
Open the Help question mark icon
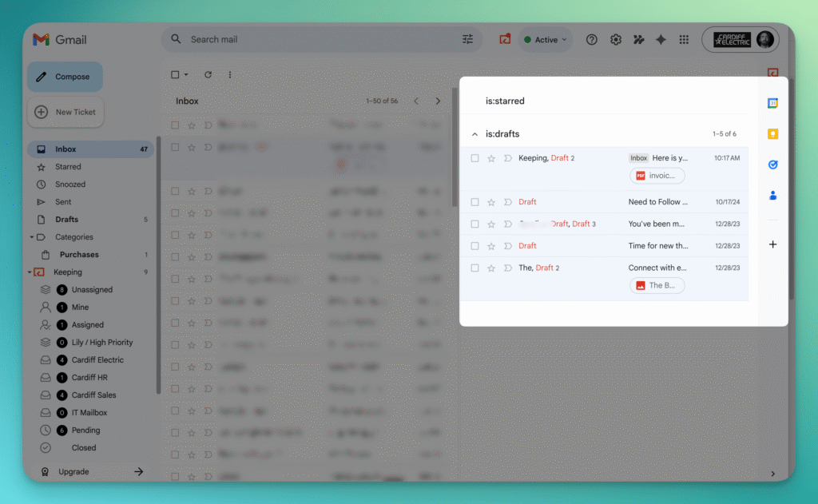pos(591,40)
